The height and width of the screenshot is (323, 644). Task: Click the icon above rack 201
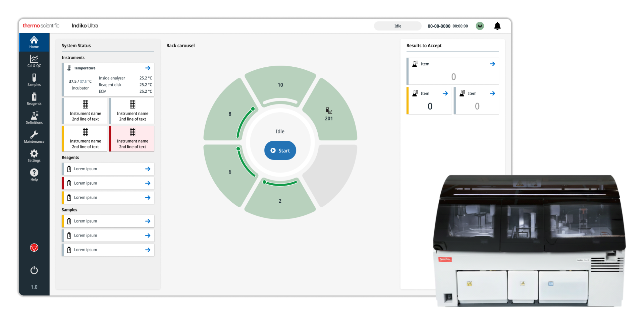329,111
